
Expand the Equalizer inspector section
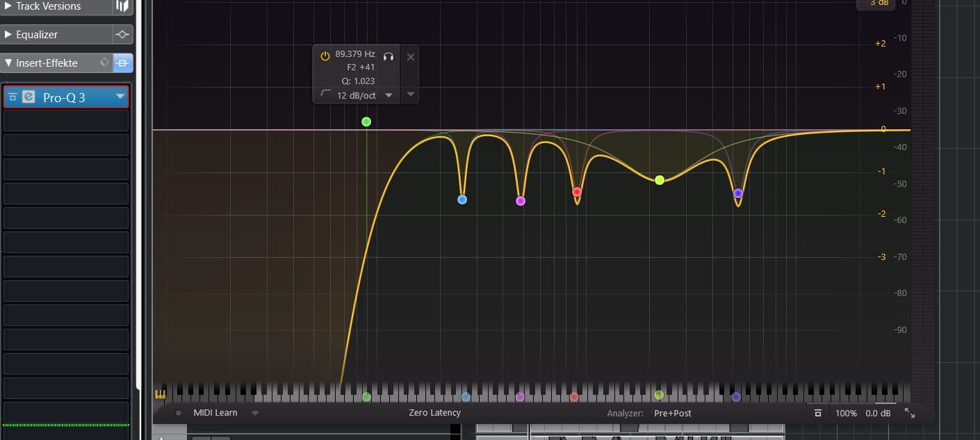click(8, 34)
